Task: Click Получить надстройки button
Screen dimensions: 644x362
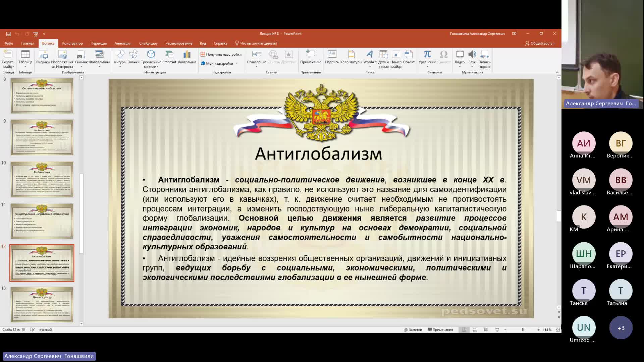Action: 221,54
